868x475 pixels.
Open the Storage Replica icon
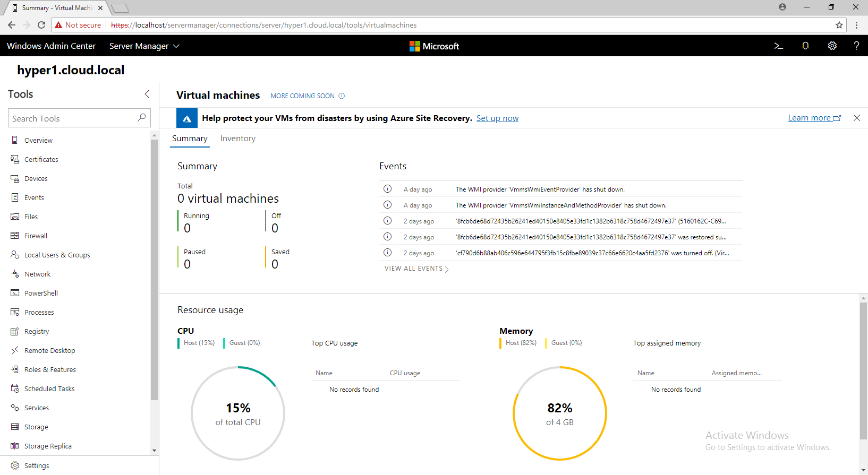(15, 446)
